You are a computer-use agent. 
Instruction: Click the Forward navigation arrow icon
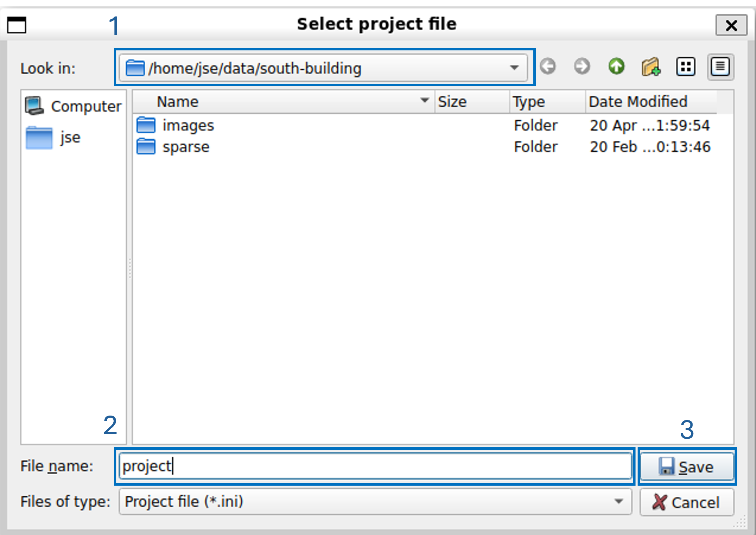pos(582,67)
